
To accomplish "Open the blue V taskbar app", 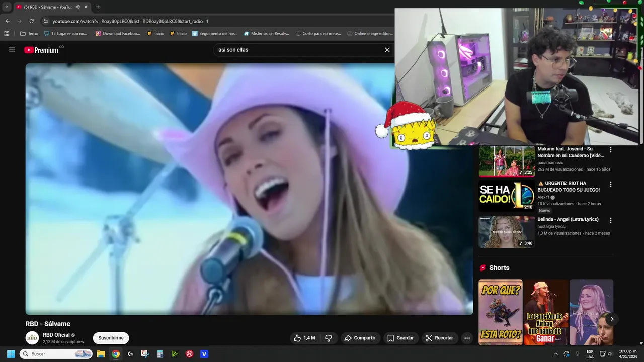I will [x=204, y=354].
